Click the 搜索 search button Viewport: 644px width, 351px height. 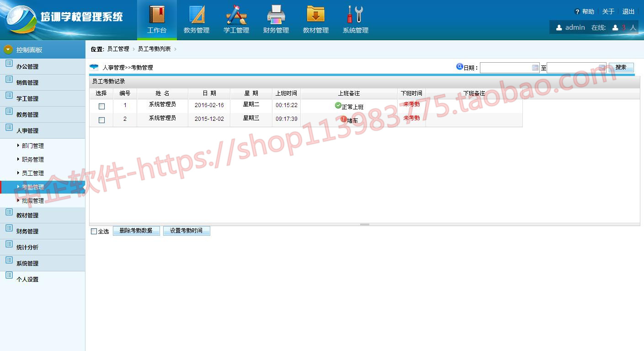coord(621,68)
